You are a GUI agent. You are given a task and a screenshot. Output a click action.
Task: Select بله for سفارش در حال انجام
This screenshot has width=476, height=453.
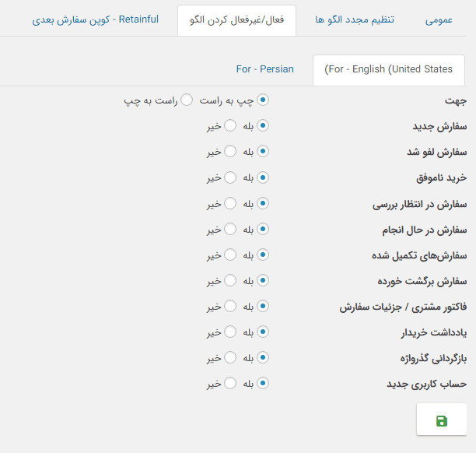263,229
